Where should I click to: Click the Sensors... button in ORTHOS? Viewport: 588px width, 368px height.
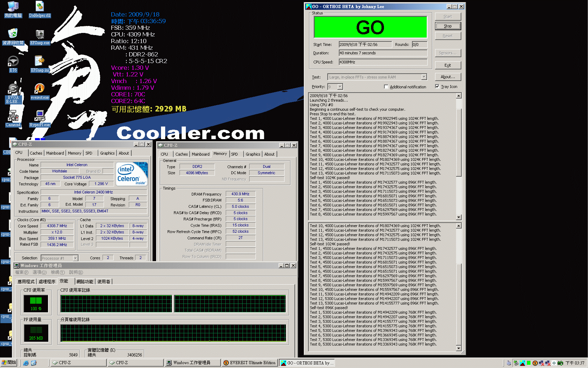pyautogui.click(x=448, y=53)
